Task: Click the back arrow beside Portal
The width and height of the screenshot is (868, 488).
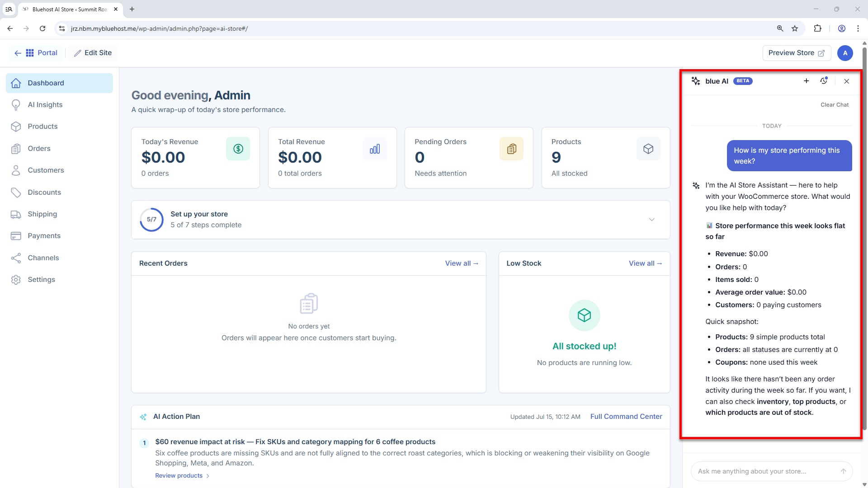Action: (x=18, y=53)
